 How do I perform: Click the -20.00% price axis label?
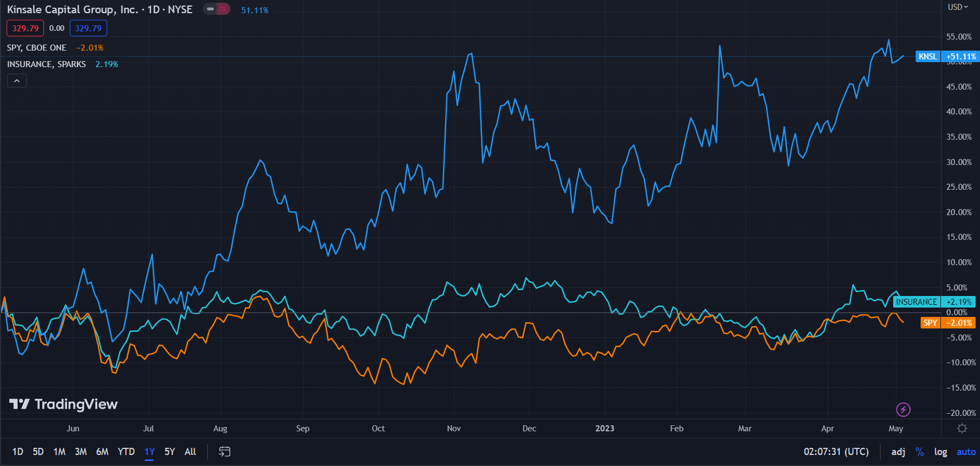click(961, 413)
